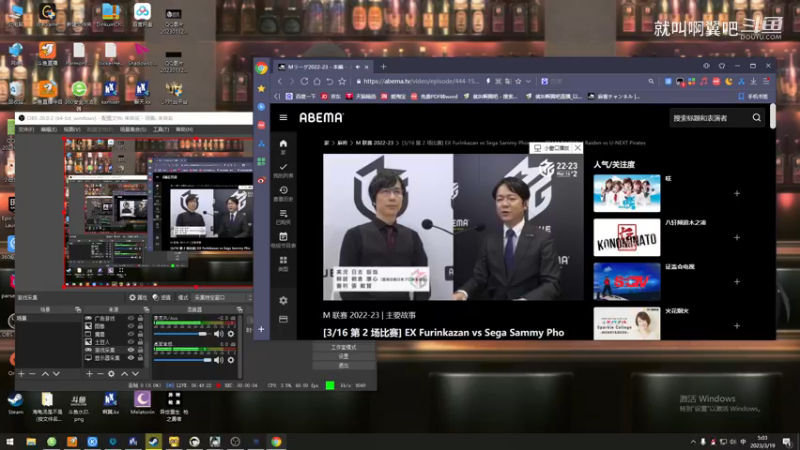
Task: Go to browser home page
Action: click(317, 81)
